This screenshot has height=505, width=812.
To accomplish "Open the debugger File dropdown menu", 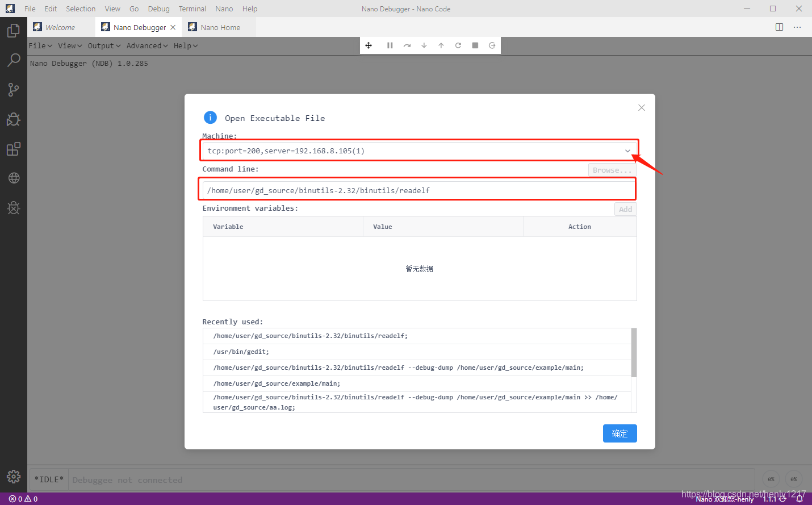I will pyautogui.click(x=40, y=45).
